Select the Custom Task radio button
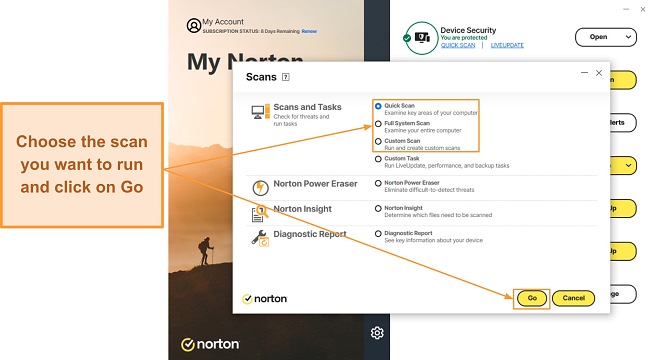Viewport: 650px width, 360px height. click(378, 159)
